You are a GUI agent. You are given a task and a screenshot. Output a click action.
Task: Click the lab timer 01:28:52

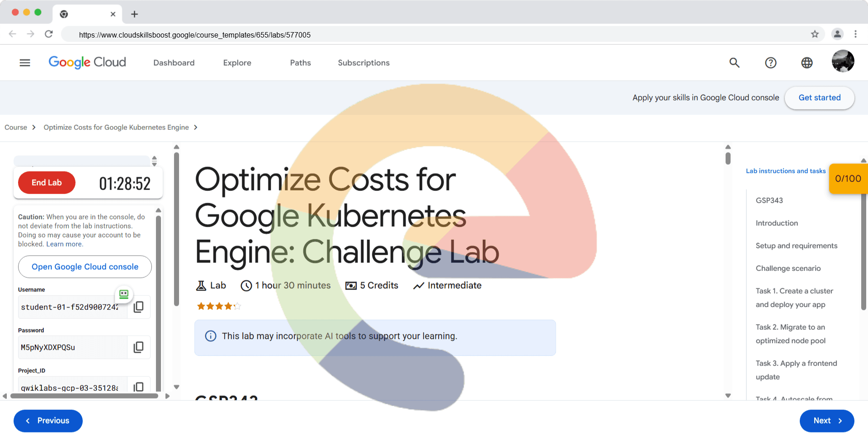[x=125, y=184]
